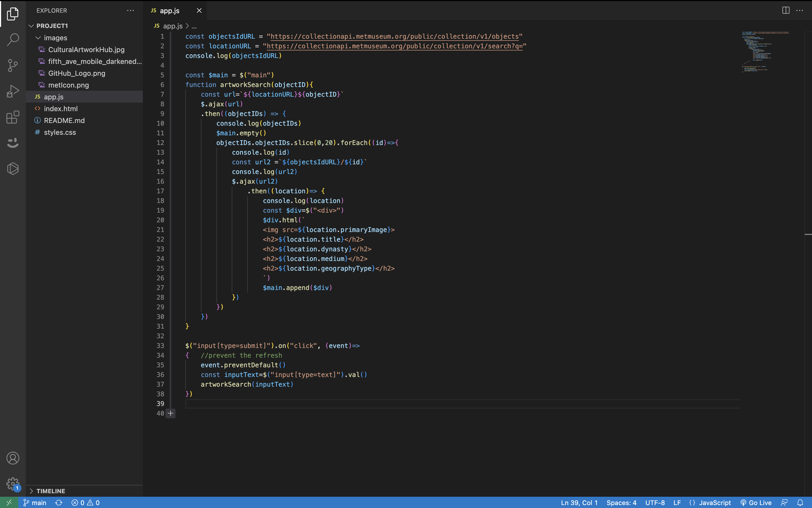The image size is (812, 508).
Task: Select the app.js editor tab
Action: click(x=169, y=10)
